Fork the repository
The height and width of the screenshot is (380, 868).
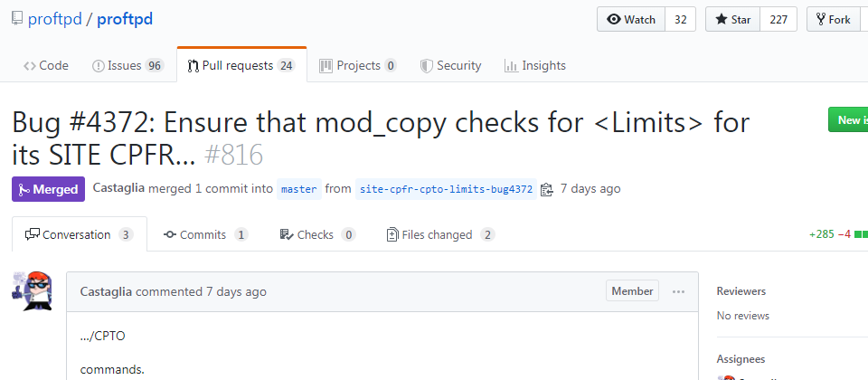[833, 19]
